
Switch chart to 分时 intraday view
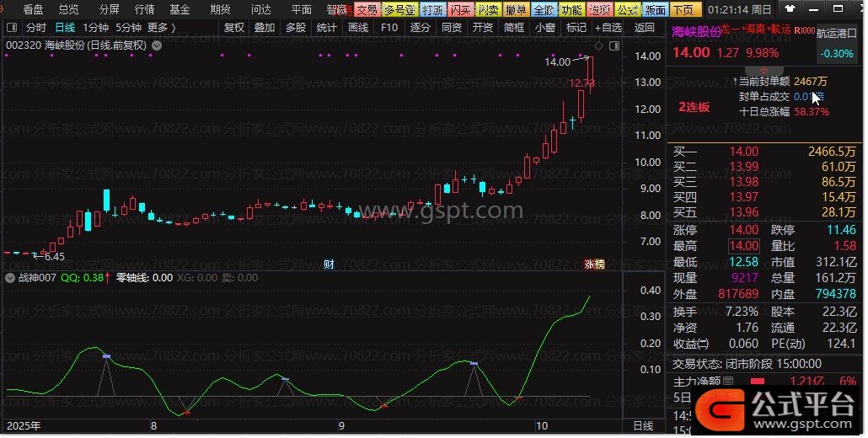tap(36, 28)
